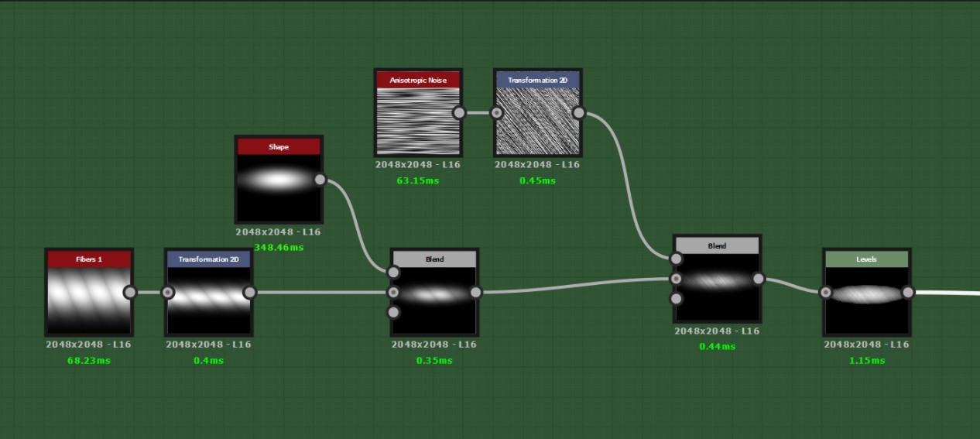The width and height of the screenshot is (980, 439).
Task: Click 2048x2048 - L16 label under Fibers 1
Action: tap(89, 345)
